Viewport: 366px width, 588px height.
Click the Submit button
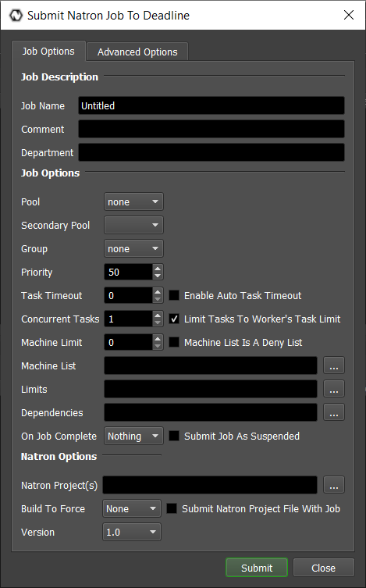point(257,568)
